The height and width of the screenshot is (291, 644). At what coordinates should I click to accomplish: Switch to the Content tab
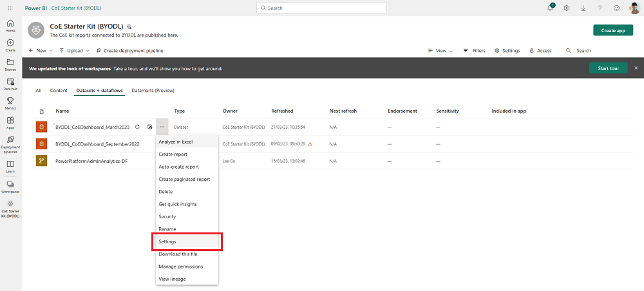(x=59, y=90)
